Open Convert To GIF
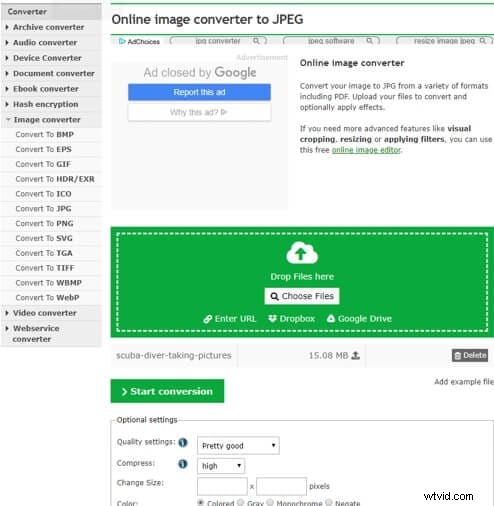This screenshot has width=494, height=506. pyautogui.click(x=43, y=164)
